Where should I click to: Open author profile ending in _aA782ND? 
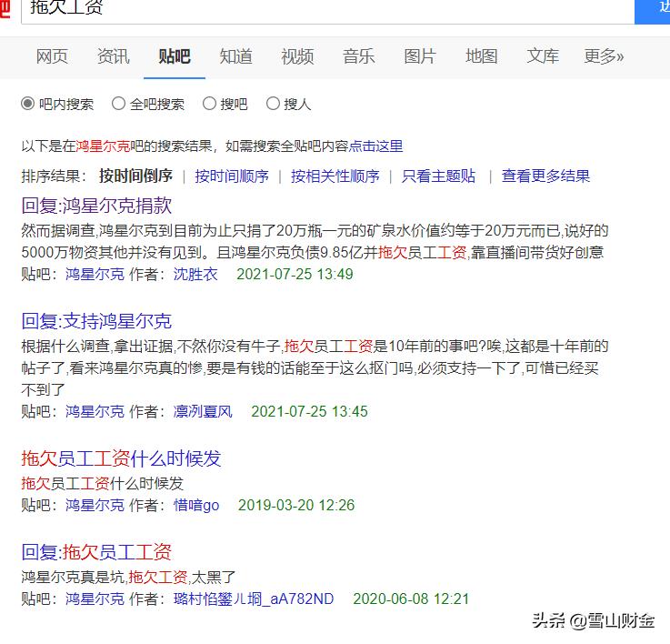coord(254,599)
